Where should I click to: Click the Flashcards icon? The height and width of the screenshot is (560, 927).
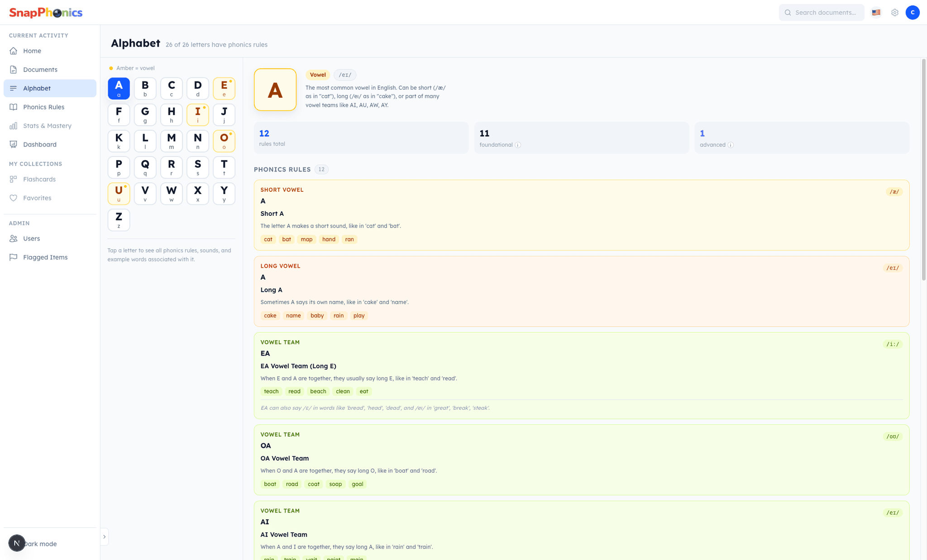pyautogui.click(x=14, y=179)
